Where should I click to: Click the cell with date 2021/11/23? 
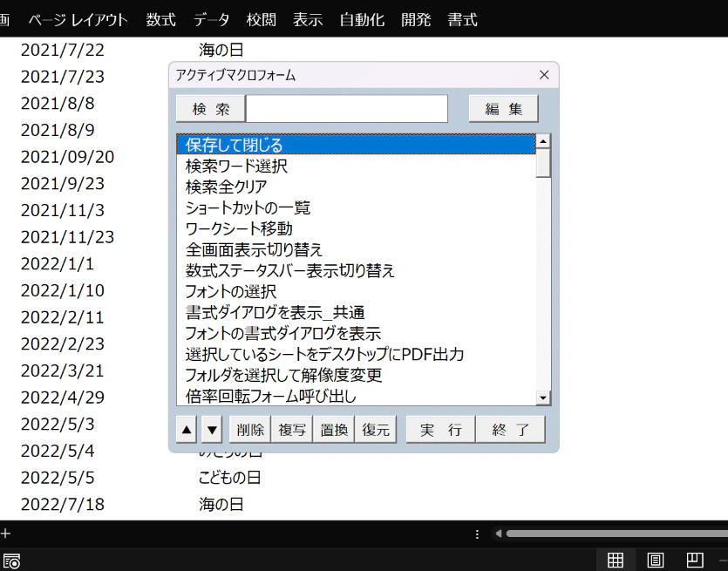coord(67,237)
